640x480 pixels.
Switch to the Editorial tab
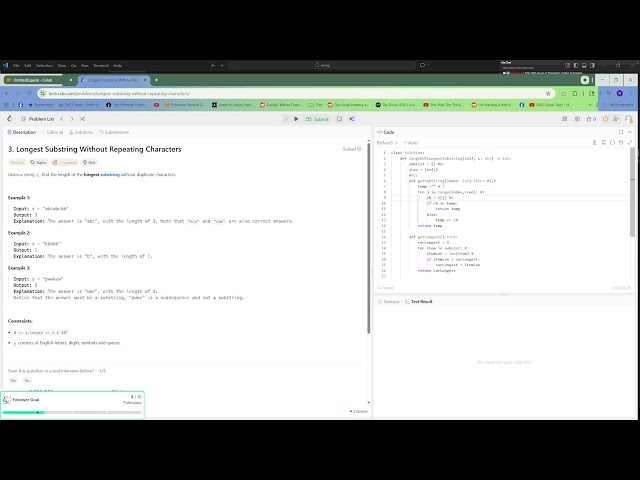pyautogui.click(x=52, y=132)
